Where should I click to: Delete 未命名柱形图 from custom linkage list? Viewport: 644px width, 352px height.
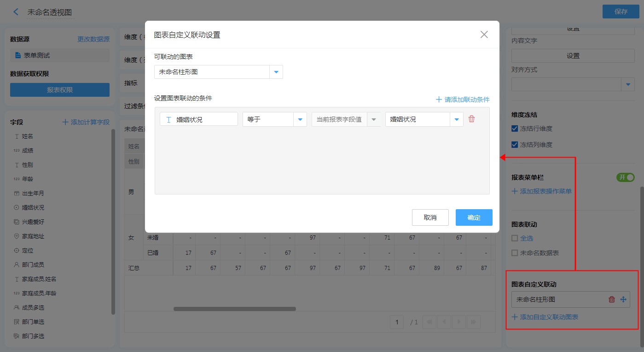[612, 299]
